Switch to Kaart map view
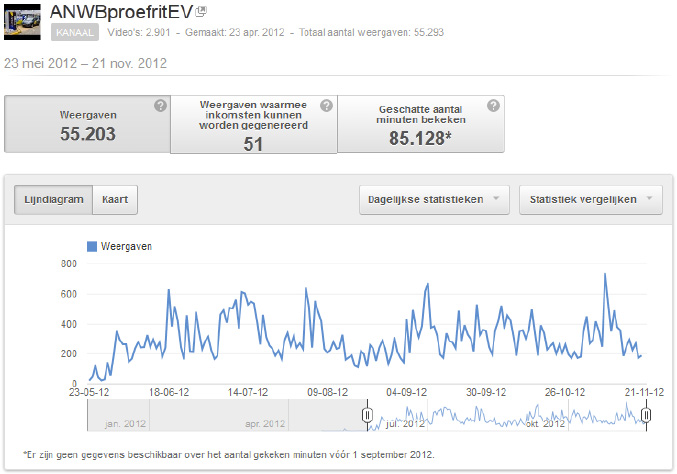The height and width of the screenshot is (474, 677). 116,199
